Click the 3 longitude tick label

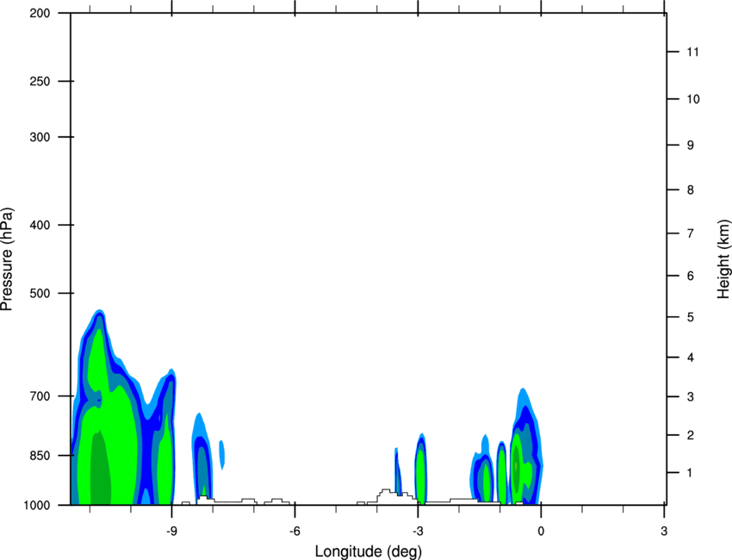click(664, 532)
